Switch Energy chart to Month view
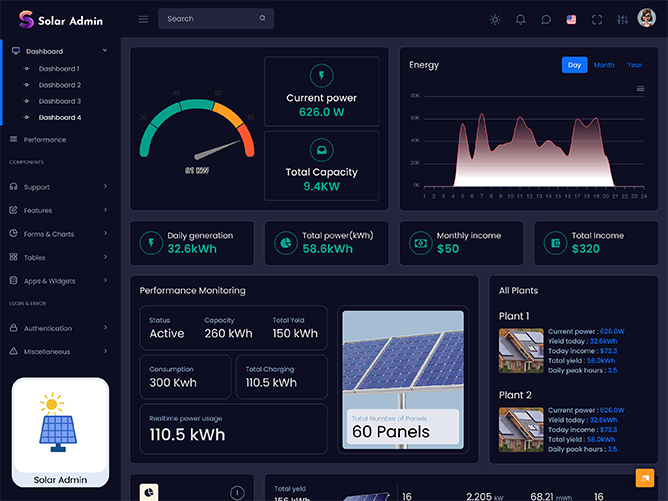This screenshot has width=668, height=501. [x=604, y=65]
